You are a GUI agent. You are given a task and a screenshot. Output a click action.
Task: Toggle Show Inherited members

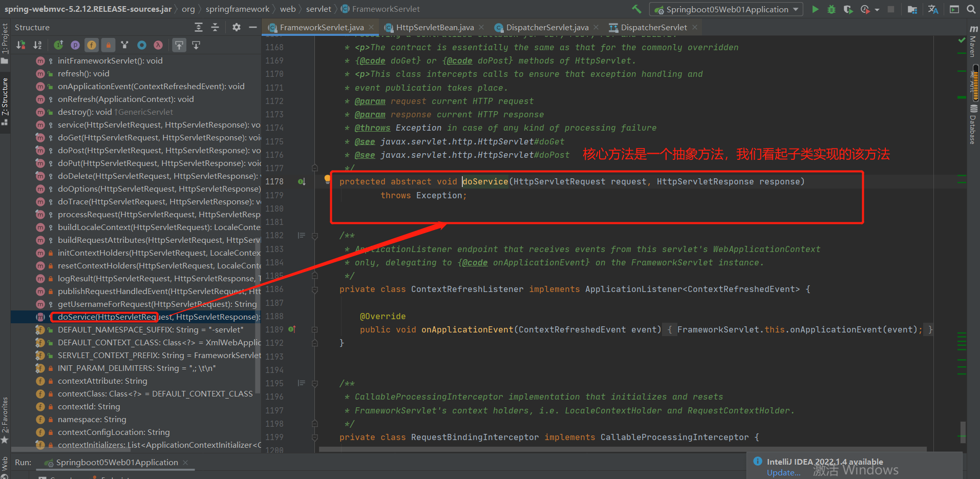[58, 45]
